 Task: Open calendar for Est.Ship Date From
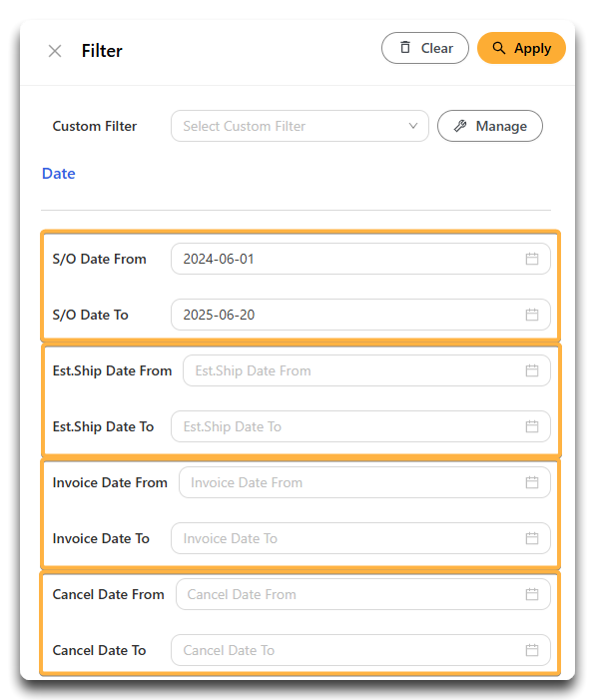(x=532, y=370)
